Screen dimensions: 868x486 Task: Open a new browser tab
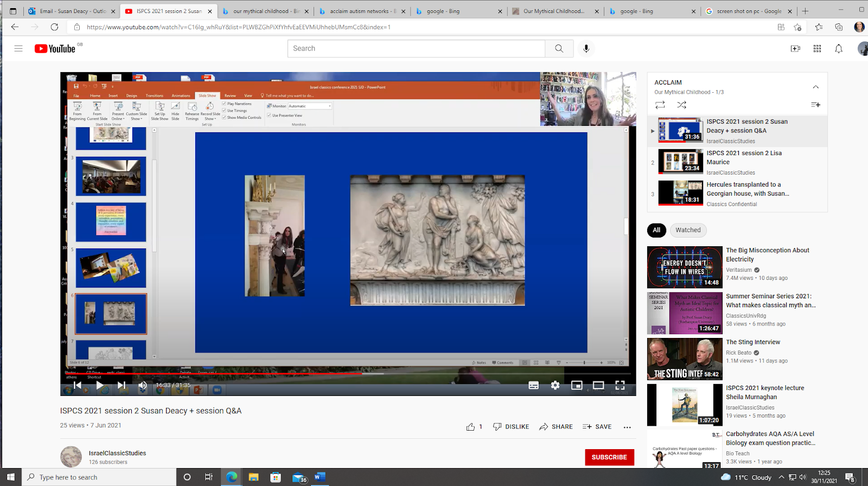pos(806,11)
